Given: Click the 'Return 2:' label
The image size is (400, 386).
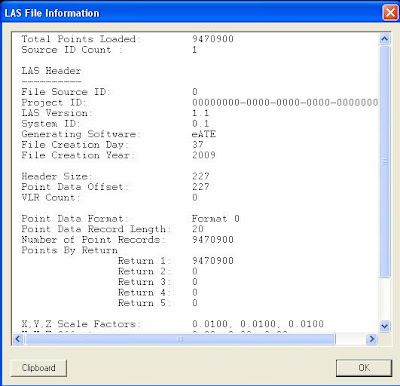Looking at the screenshot, I should click(x=144, y=271).
